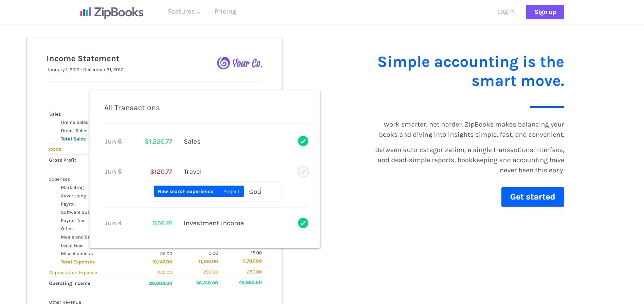The image size is (644, 304).
Task: Click the All Transactions heading
Action: pyautogui.click(x=132, y=108)
